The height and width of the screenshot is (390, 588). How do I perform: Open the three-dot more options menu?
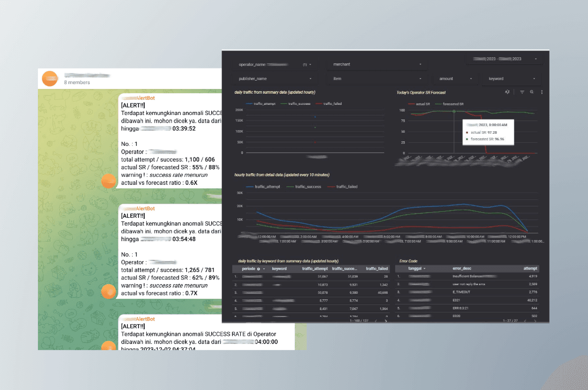542,92
